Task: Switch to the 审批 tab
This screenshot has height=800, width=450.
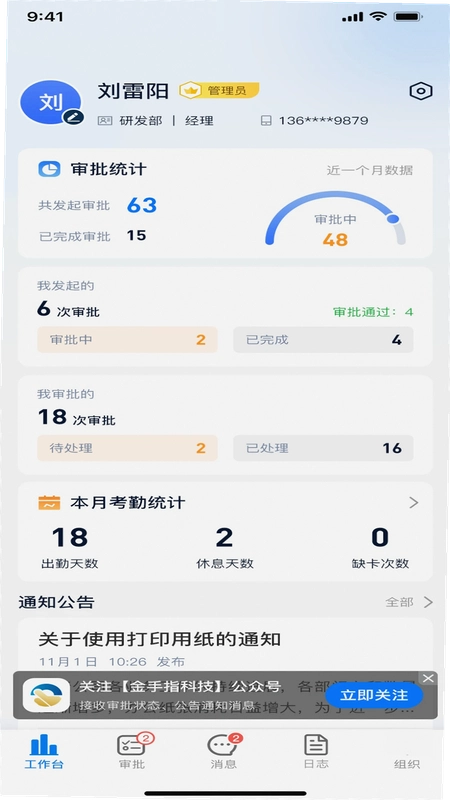Action: [x=132, y=752]
